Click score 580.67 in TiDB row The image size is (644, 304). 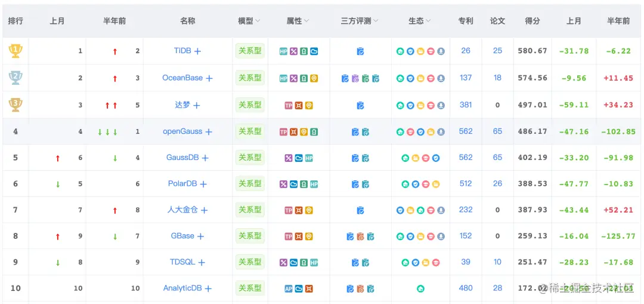coord(532,51)
